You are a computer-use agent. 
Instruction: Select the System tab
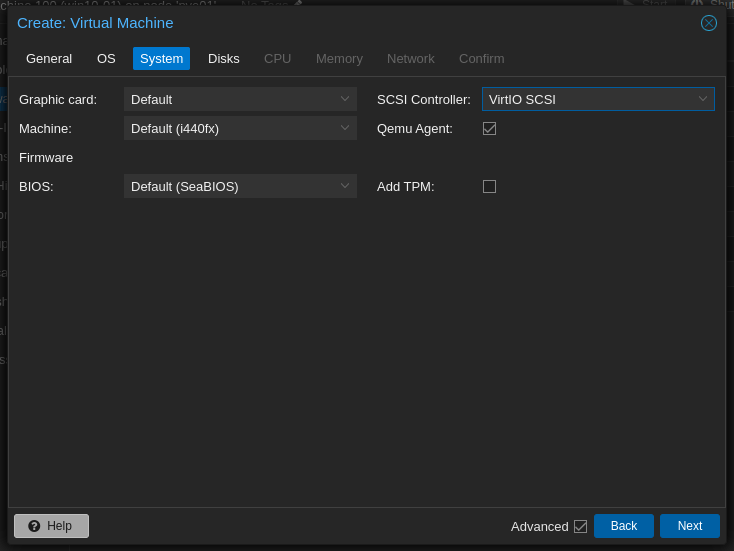[x=161, y=59]
